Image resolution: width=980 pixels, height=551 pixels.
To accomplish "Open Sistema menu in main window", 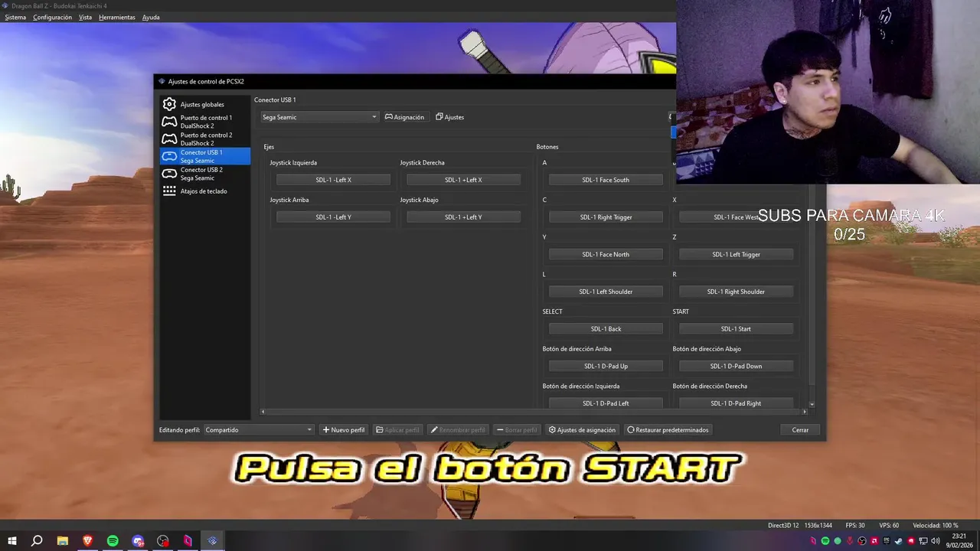I will click(15, 17).
